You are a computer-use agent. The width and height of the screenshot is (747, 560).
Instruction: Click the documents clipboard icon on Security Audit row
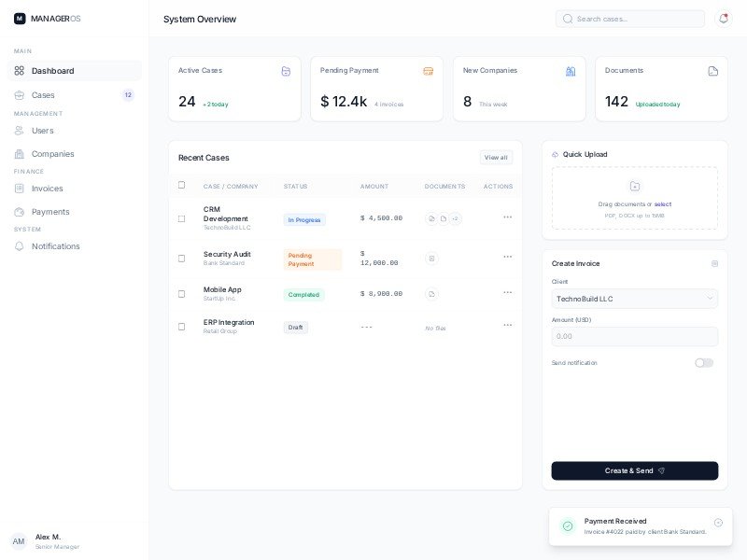[x=431, y=257]
